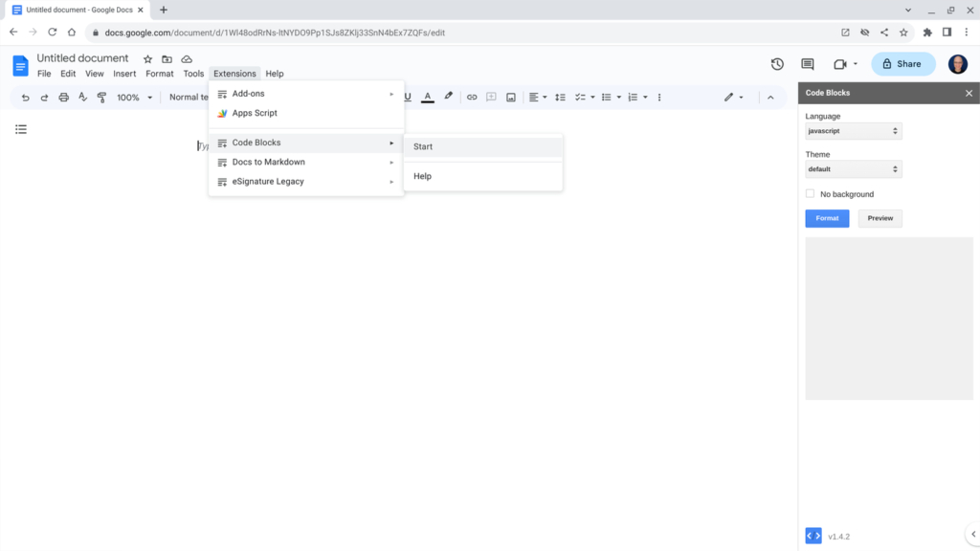Click the spelling check icon
Viewport: 980px width, 551px height.
pos(83,97)
